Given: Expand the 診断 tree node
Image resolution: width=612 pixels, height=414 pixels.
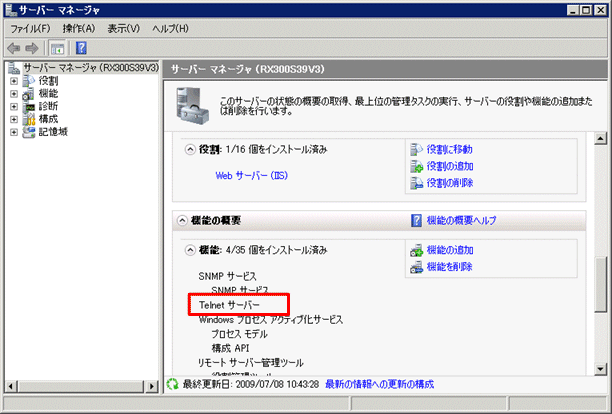Looking at the screenshot, I should point(14,107).
